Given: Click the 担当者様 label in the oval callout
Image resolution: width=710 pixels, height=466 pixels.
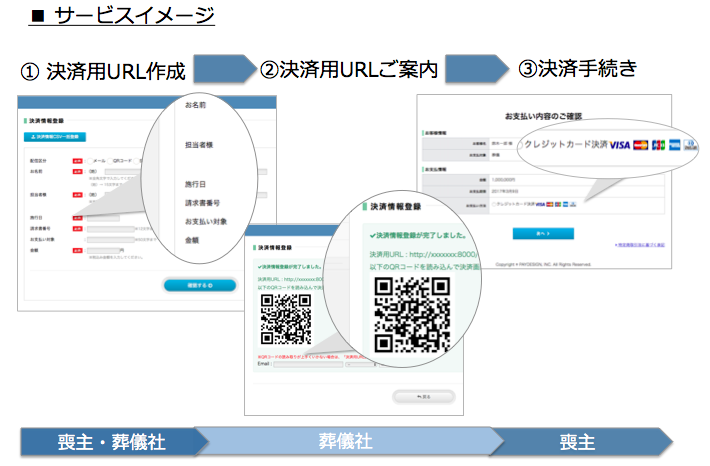Looking at the screenshot, I should (x=199, y=145).
